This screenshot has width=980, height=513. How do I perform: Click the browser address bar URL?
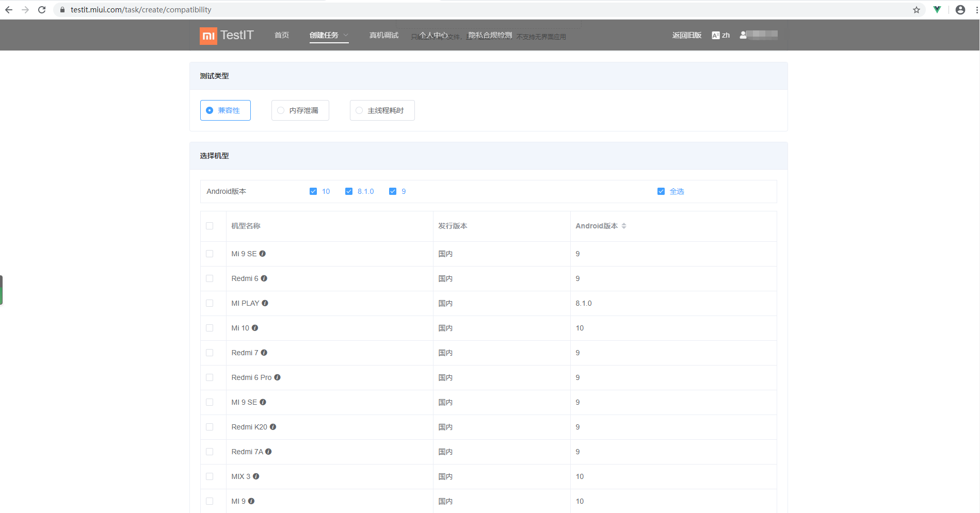pos(141,10)
